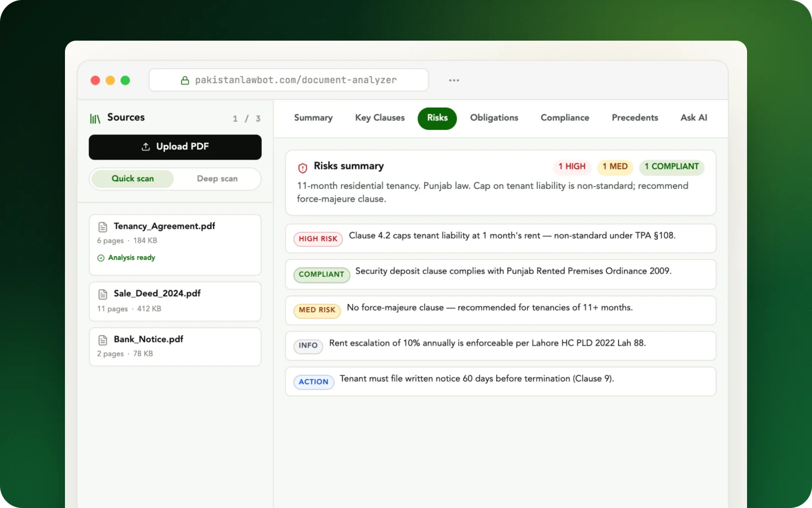Click the Analysis ready checkmark icon
The height and width of the screenshot is (508, 812).
(100, 258)
